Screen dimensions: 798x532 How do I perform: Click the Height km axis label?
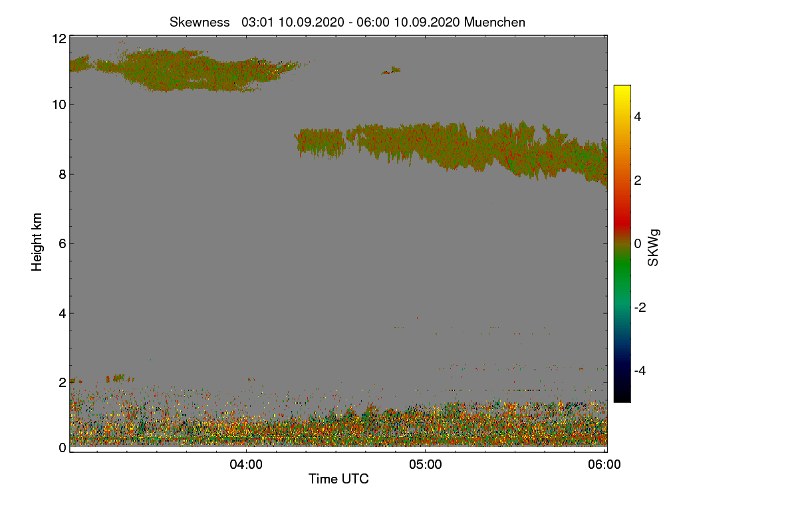pos(37,241)
